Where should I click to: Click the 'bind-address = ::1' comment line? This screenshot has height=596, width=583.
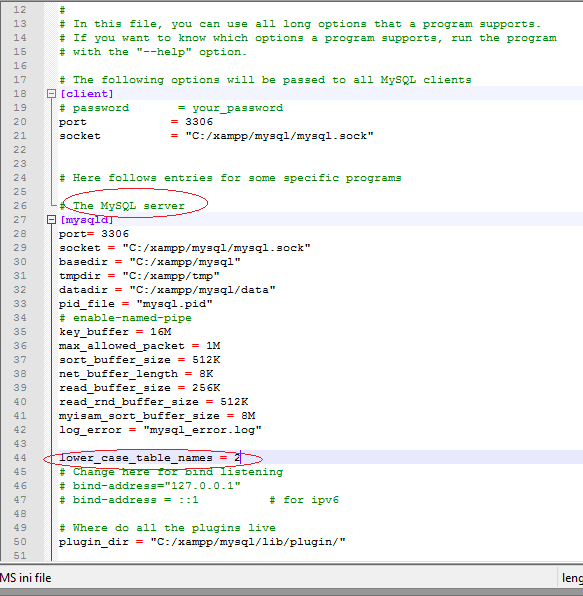click(128, 500)
